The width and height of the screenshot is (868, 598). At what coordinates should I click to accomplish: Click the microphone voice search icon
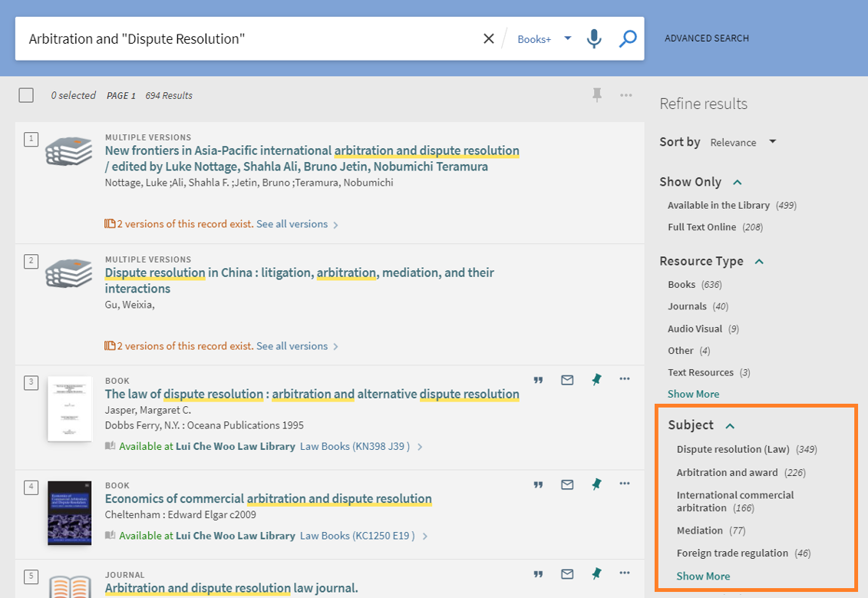pyautogui.click(x=593, y=38)
